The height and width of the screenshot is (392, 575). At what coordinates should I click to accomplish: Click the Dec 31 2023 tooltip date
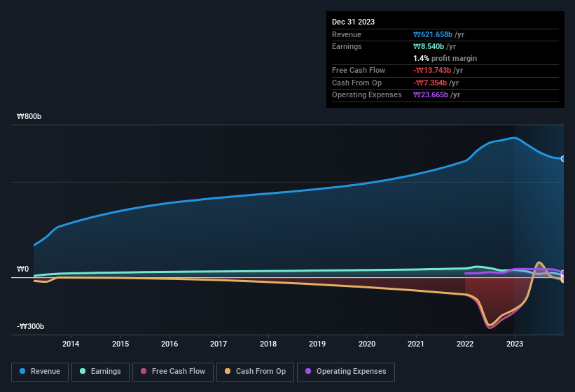tap(353, 22)
